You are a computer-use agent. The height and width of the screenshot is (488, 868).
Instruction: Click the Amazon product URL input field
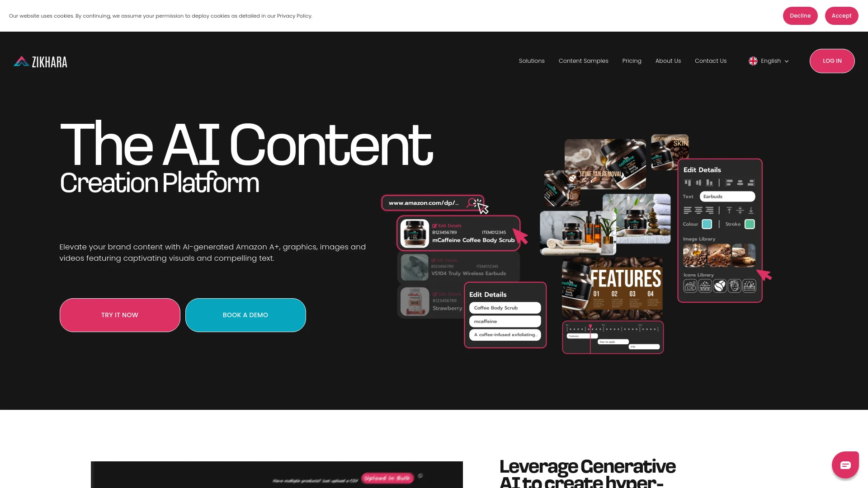[430, 202]
